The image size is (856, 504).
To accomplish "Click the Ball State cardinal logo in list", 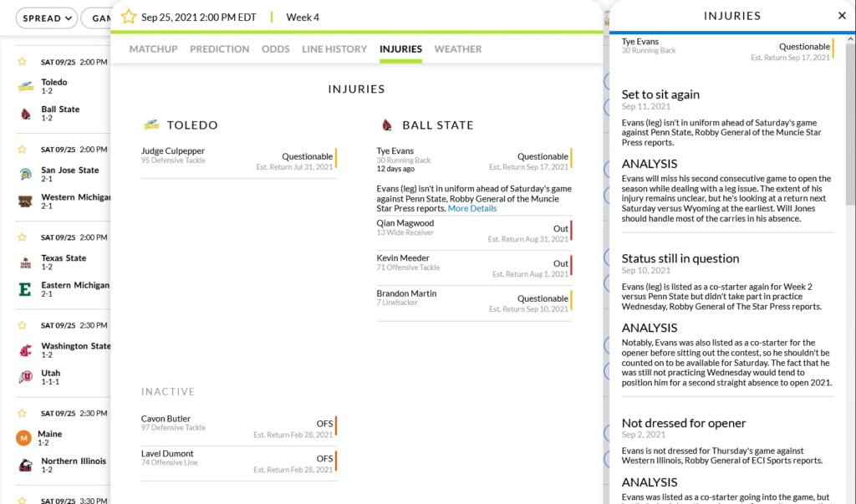I will click(x=25, y=114).
